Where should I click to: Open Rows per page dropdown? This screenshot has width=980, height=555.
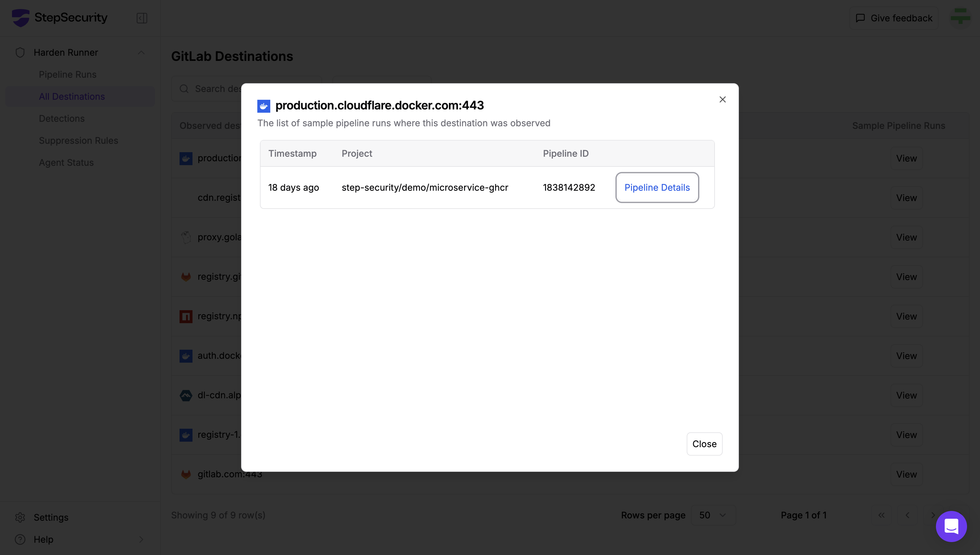click(713, 515)
